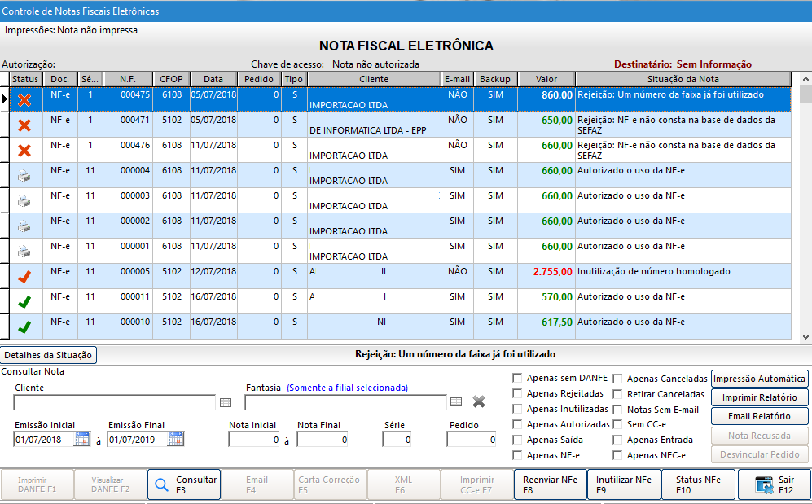Open Cliente lookup grid icon
The height and width of the screenshot is (504, 812).
point(226,402)
